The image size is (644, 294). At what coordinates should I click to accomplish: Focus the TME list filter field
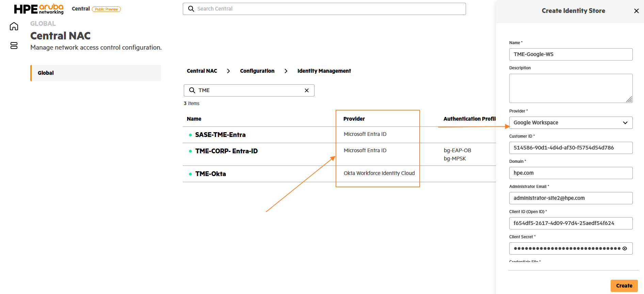point(249,90)
